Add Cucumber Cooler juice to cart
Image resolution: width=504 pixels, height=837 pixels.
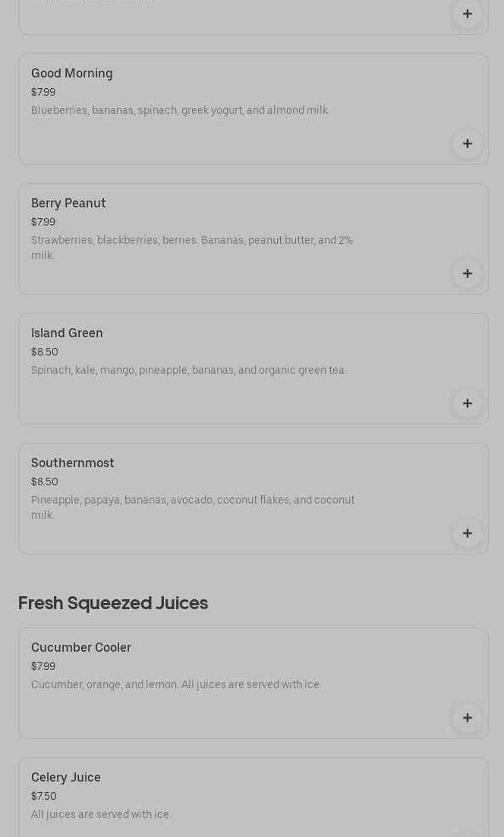[467, 718]
